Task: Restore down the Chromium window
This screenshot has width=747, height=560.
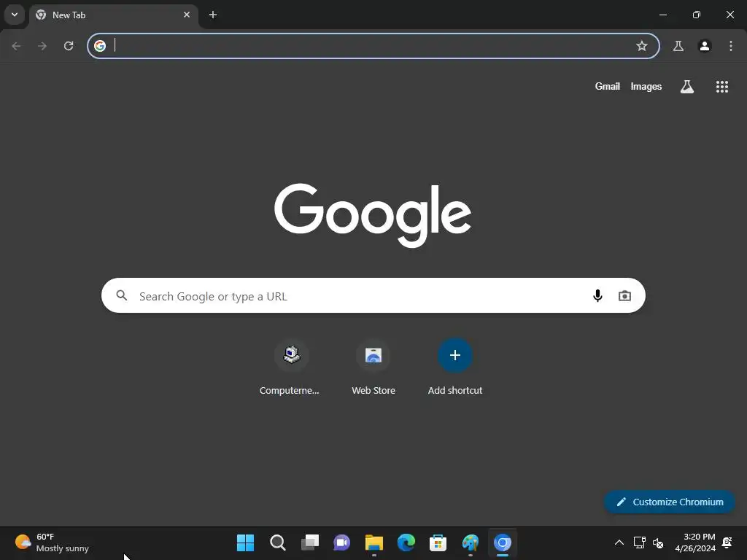Action: (697, 15)
